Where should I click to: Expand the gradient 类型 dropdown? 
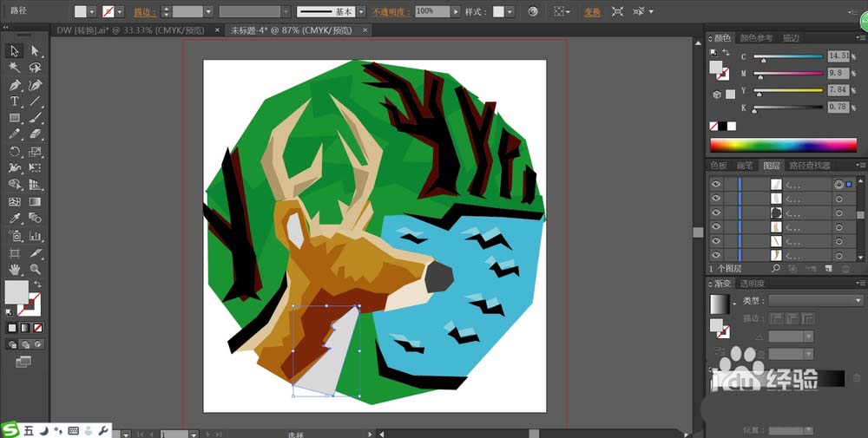858,300
